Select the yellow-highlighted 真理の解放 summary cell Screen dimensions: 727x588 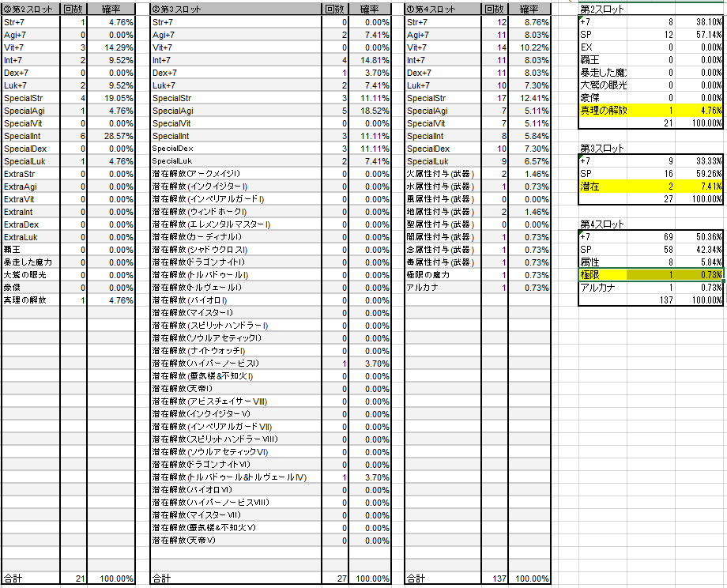[x=604, y=110]
